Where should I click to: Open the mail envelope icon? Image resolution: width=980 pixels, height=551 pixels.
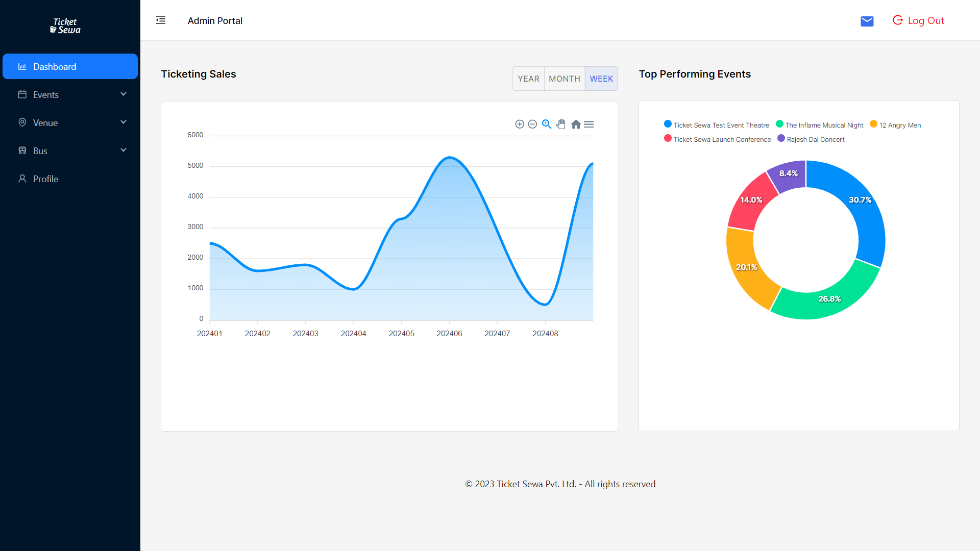(867, 21)
